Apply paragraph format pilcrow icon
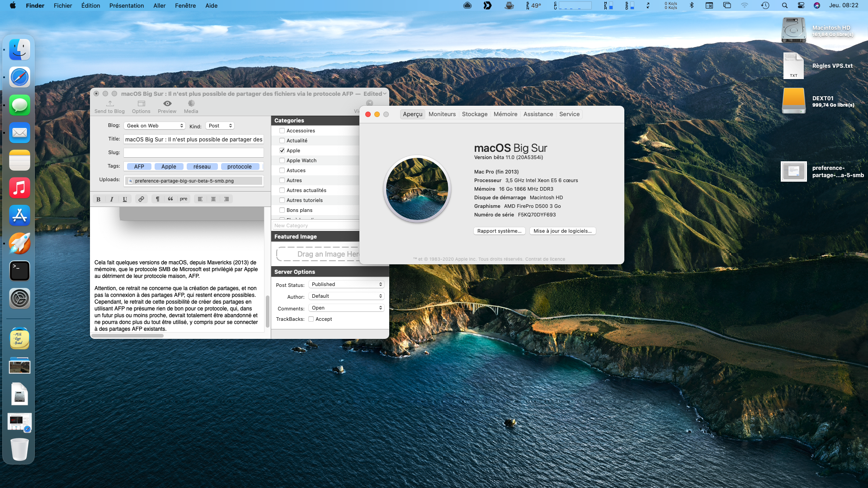The width and height of the screenshot is (868, 488). 157,199
